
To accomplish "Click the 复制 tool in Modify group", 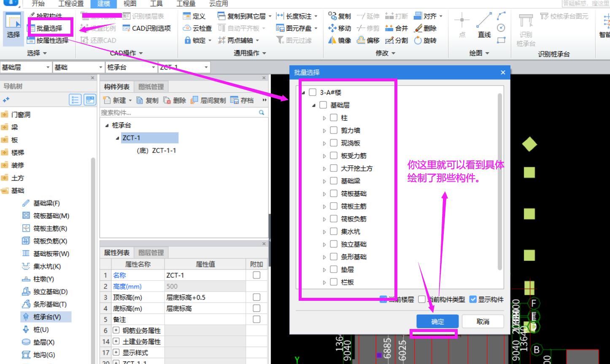I will (340, 16).
